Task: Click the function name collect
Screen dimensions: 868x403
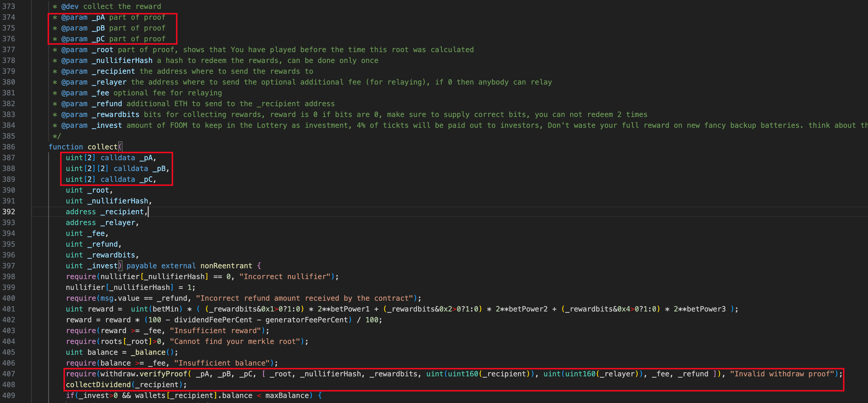Action: click(102, 147)
